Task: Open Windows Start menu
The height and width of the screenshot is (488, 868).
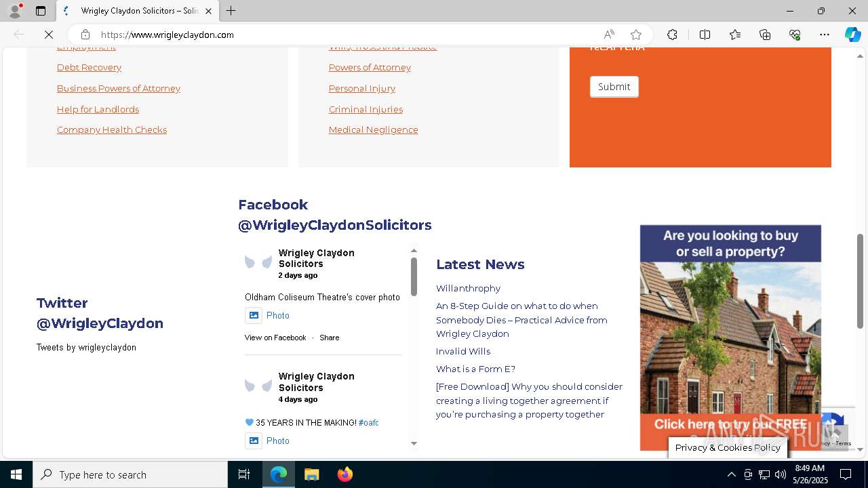Action: click(x=16, y=474)
